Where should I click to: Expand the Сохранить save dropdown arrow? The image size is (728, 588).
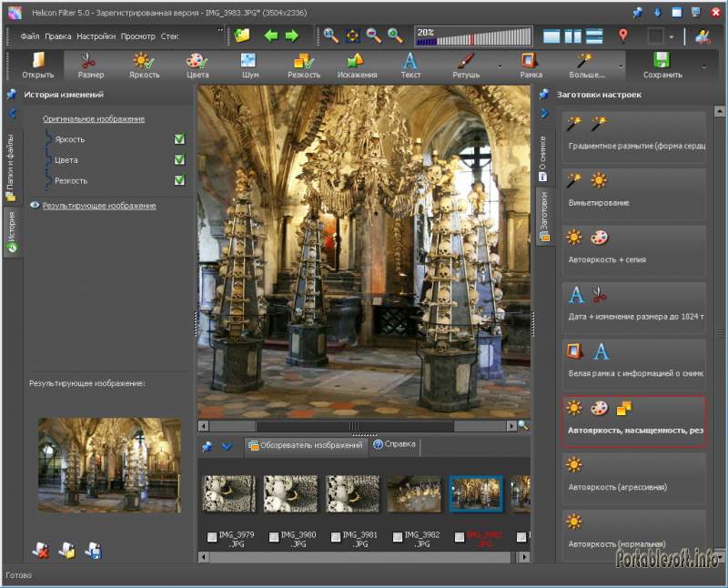point(703,66)
